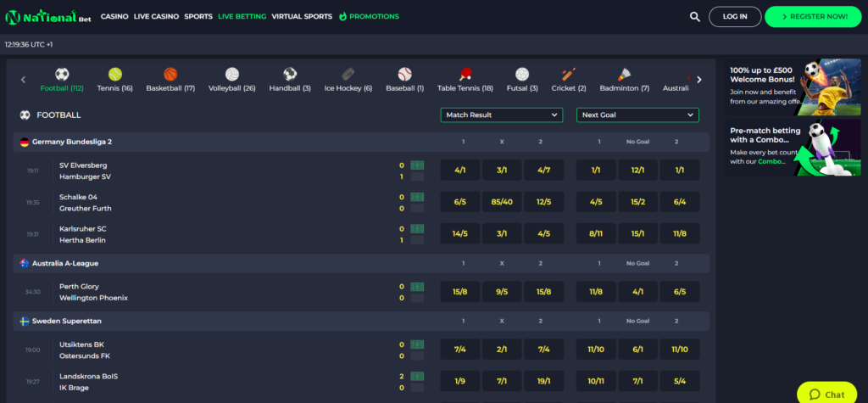Viewport: 868px width, 403px height.
Task: Click the Australia flag icon
Action: point(25,263)
